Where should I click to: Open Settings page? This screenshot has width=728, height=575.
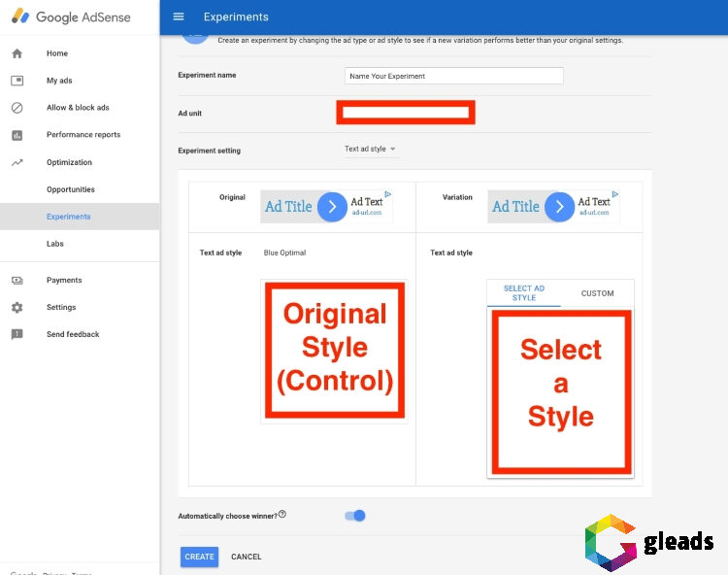61,308
